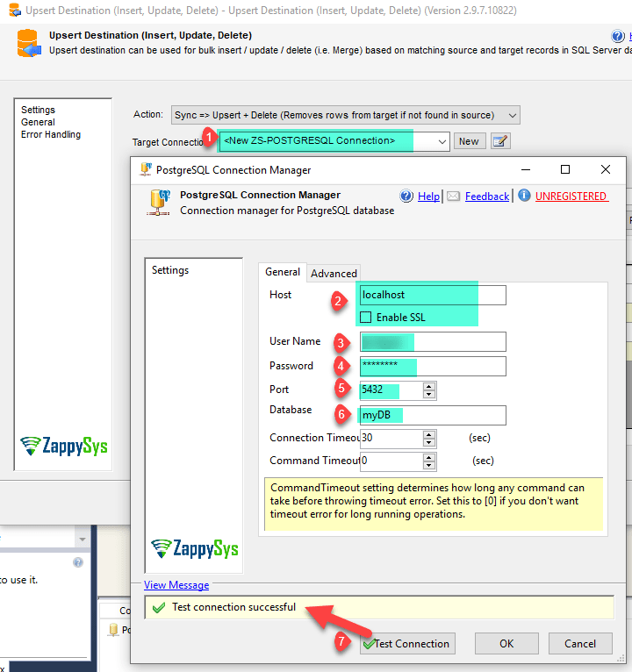632x672 pixels.
Task: Open dropdown arrow in lower-left background panel
Action: pos(83,540)
